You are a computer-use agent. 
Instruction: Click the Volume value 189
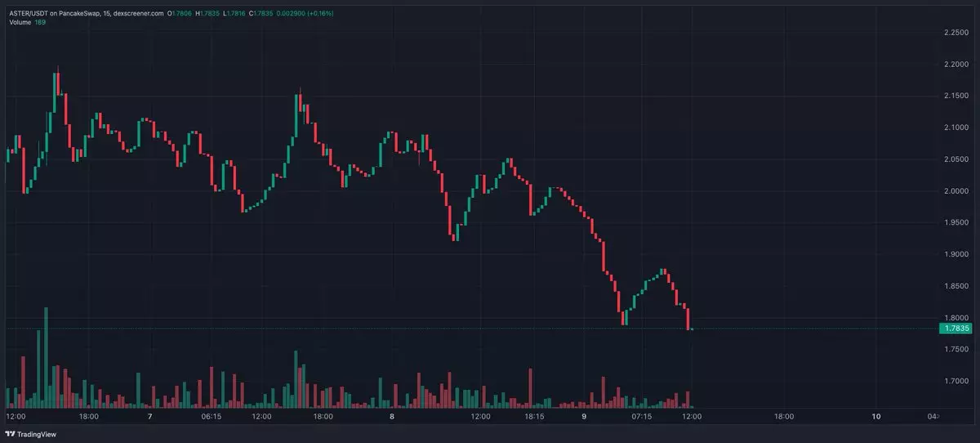pos(40,22)
